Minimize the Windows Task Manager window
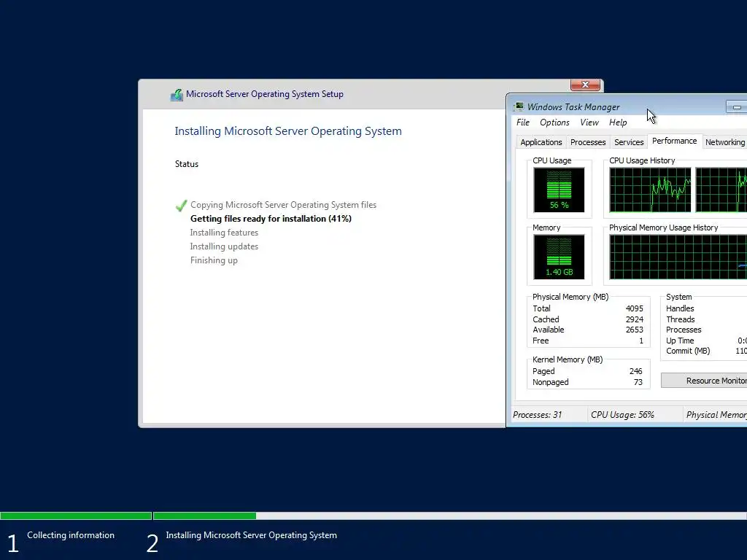The height and width of the screenshot is (560, 747). 737,107
